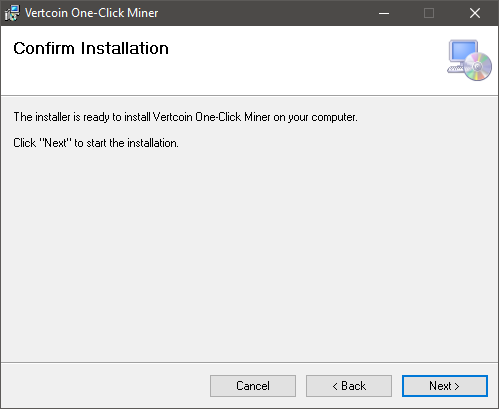499x409 pixels.
Task: Select the Confirm Installation heading
Action: [91, 48]
